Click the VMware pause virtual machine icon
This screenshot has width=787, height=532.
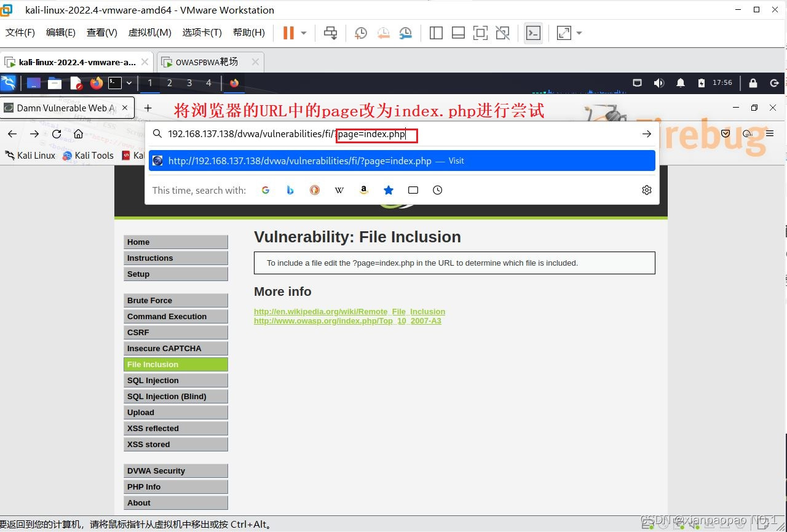point(288,33)
